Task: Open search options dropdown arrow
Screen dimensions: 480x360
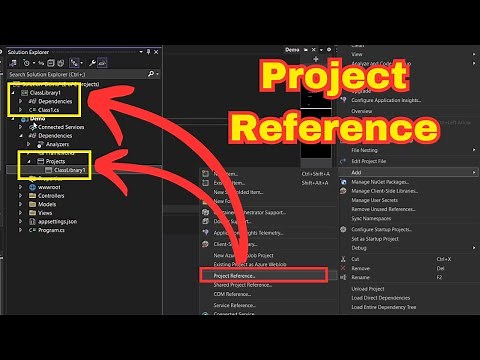Action: click(x=157, y=74)
